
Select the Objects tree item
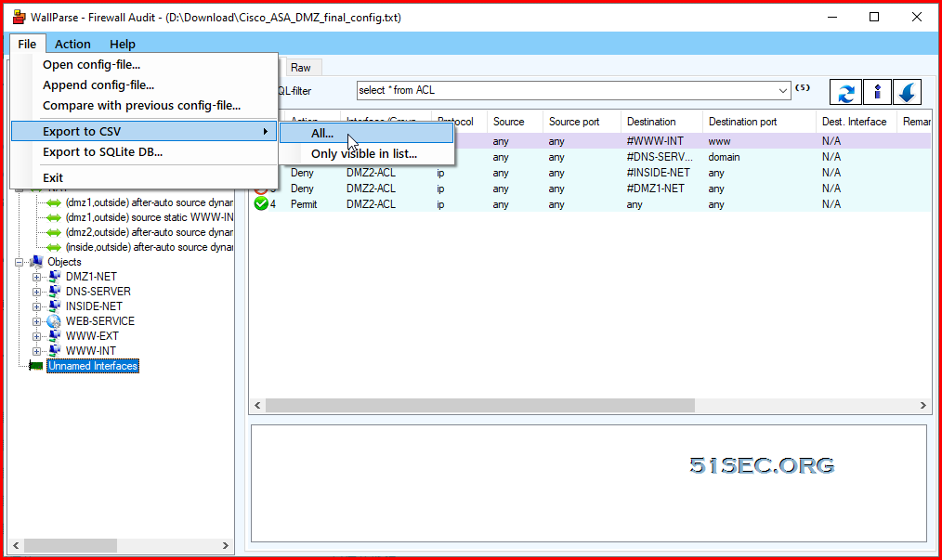click(x=64, y=262)
